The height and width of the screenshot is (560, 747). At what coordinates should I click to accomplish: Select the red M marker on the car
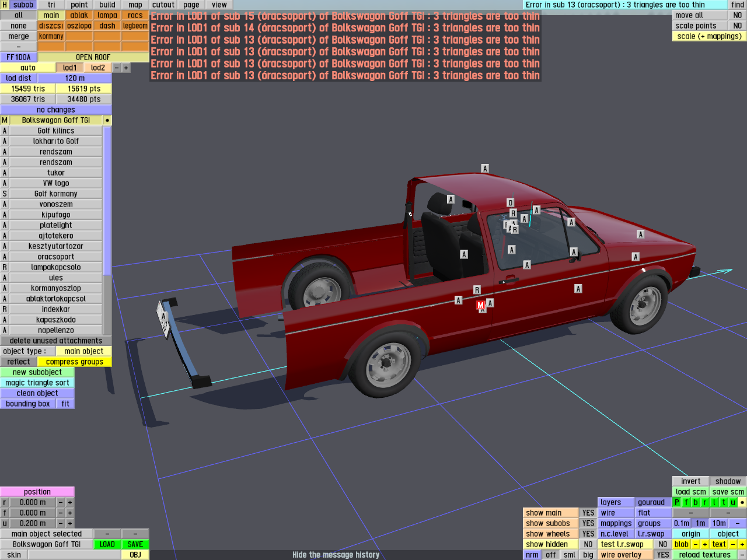click(x=480, y=305)
